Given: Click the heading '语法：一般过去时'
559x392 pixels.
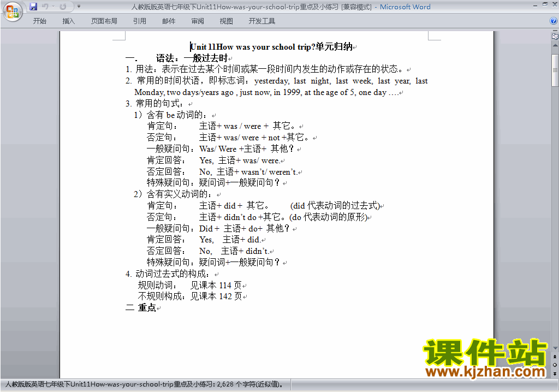Looking at the screenshot, I should [x=192, y=58].
